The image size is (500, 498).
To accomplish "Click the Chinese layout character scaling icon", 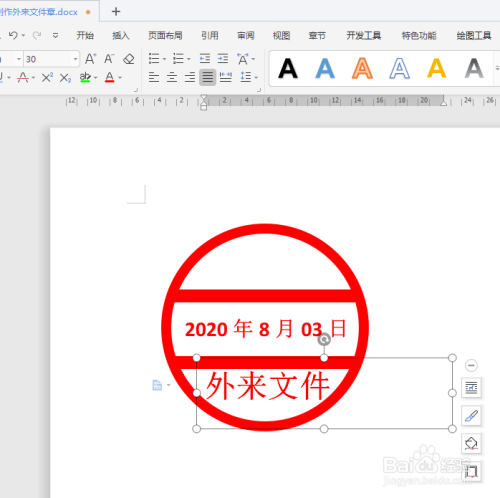I will tap(242, 59).
